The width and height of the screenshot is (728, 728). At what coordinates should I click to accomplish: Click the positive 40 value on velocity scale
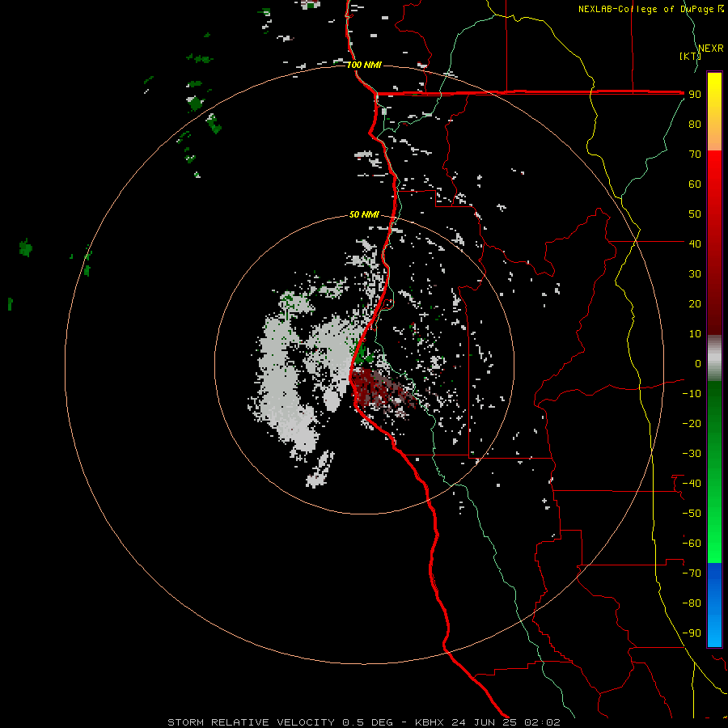pyautogui.click(x=695, y=243)
